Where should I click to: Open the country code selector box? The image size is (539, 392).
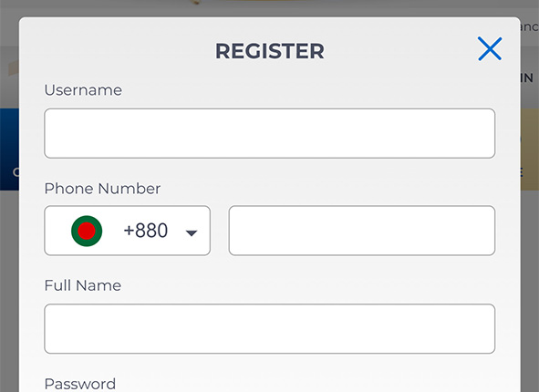127,231
